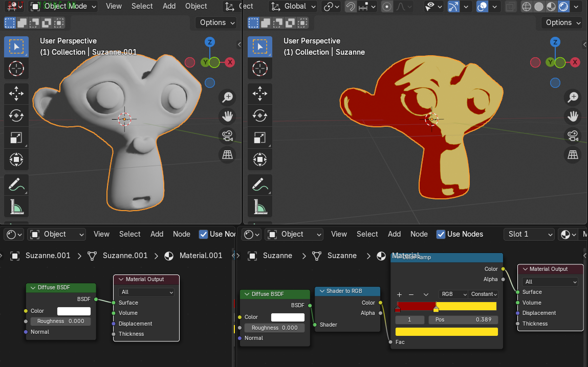Click the Pos value field in Color Ramp
The height and width of the screenshot is (367, 588).
(x=463, y=319)
